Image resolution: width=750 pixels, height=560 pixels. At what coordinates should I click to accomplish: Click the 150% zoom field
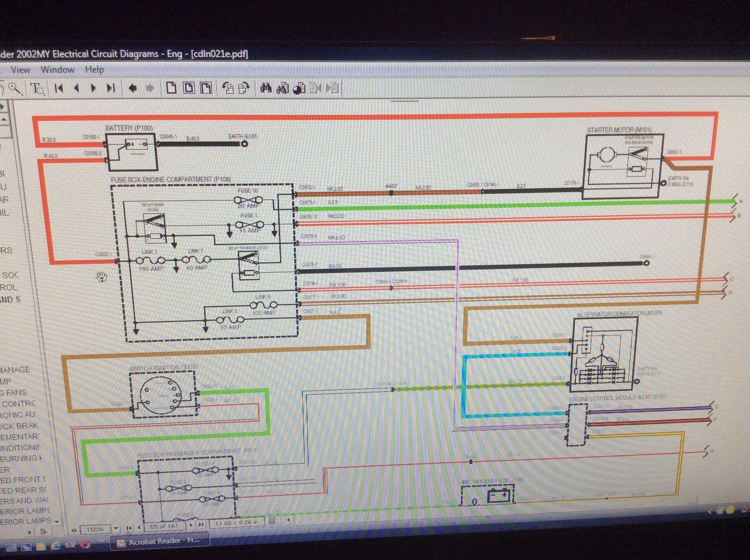click(96, 529)
